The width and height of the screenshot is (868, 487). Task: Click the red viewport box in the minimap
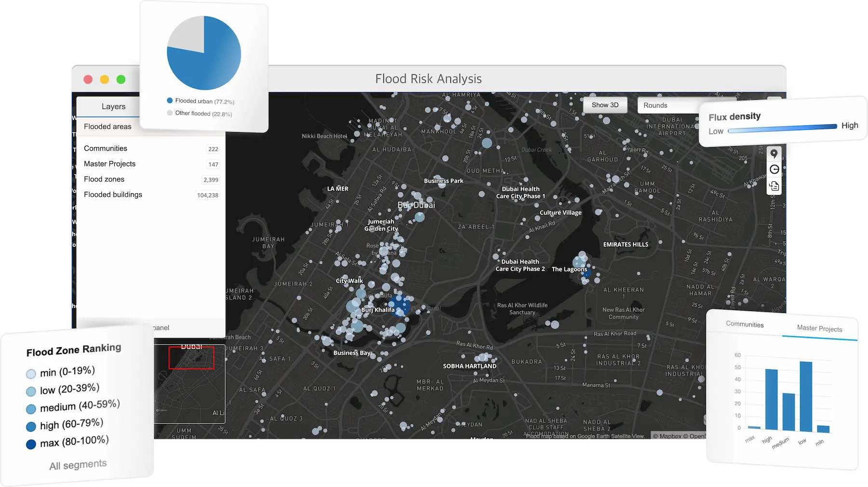point(191,358)
